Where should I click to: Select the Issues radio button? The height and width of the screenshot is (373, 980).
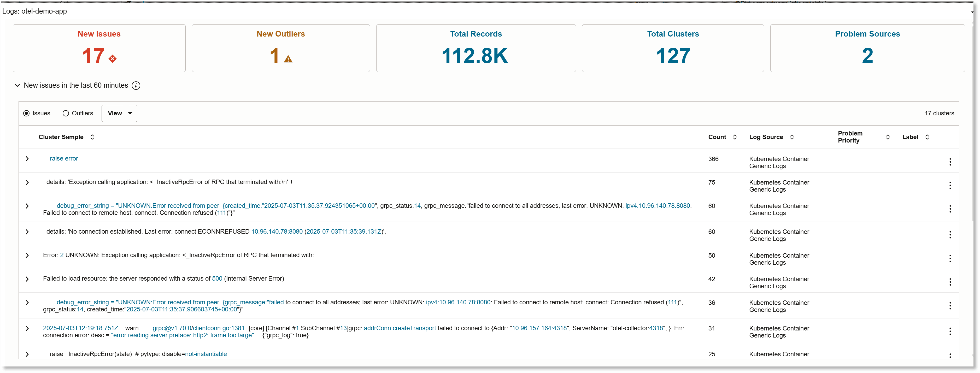point(26,113)
